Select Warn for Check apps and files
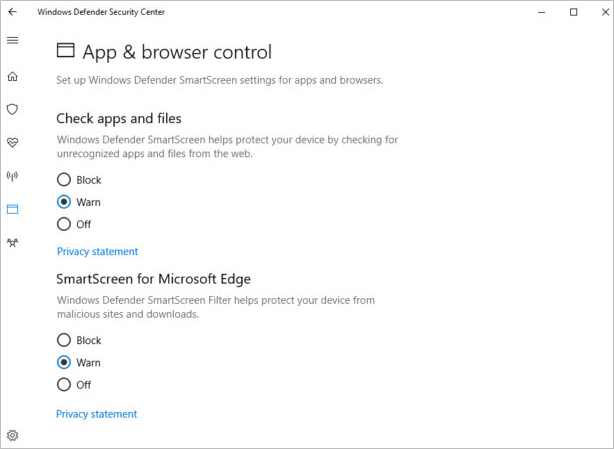This screenshot has width=614, height=449. 64,202
